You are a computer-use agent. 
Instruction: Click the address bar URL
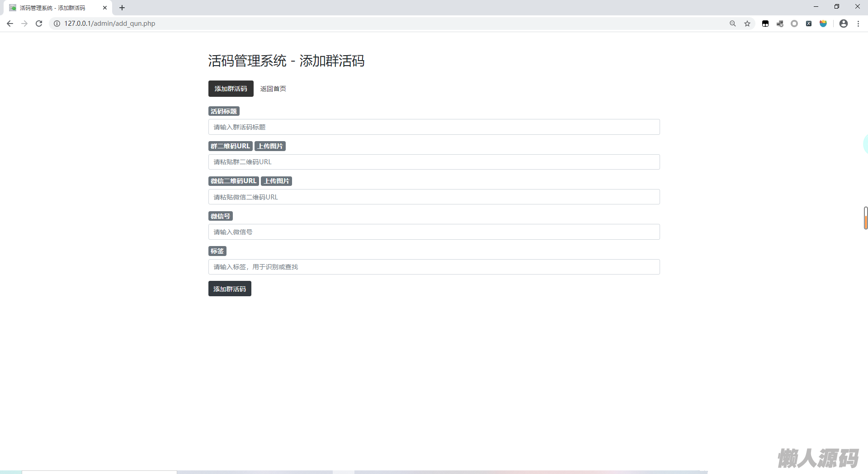110,24
